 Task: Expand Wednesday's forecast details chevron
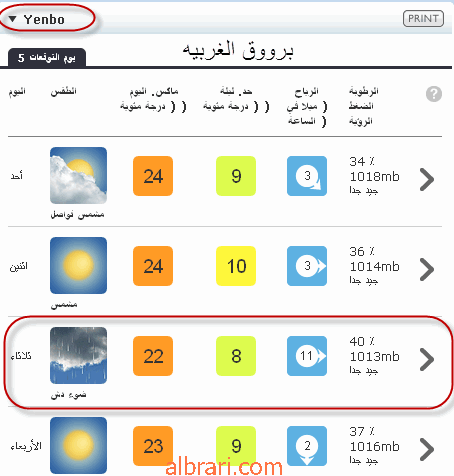tap(427, 449)
